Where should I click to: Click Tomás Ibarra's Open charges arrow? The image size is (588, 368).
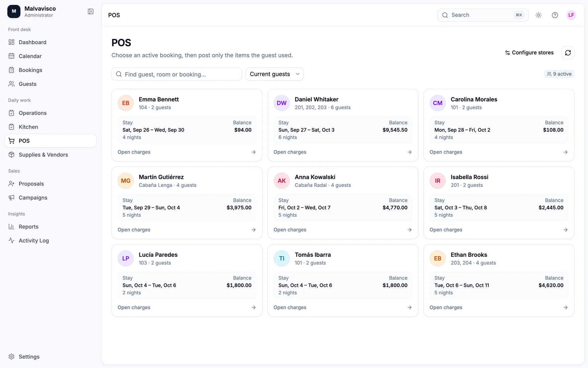pyautogui.click(x=410, y=307)
